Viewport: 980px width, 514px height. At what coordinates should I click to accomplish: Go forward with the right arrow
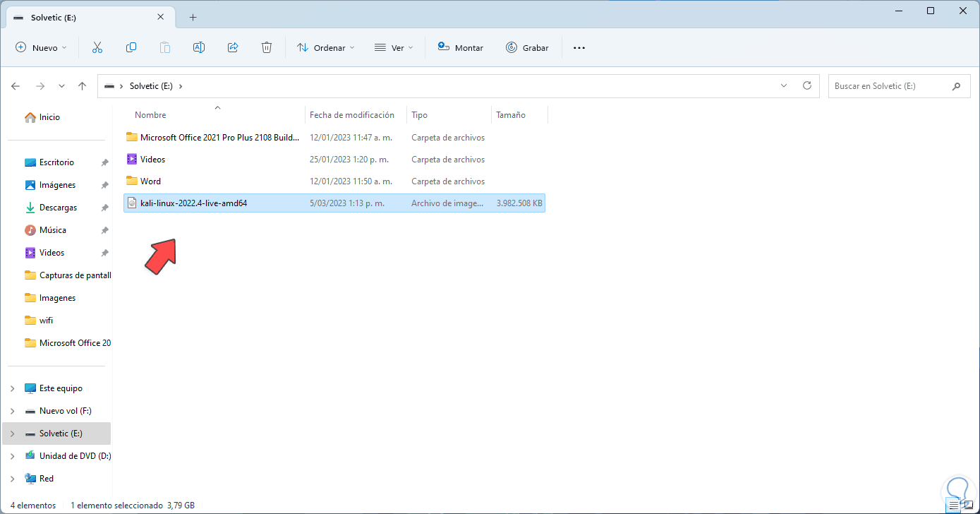[x=40, y=86]
